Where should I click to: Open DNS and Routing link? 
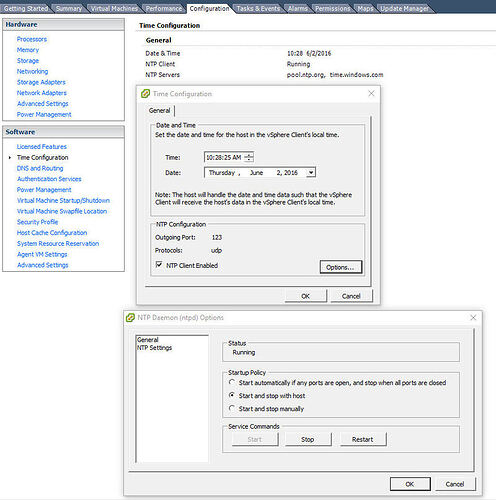coord(40,168)
